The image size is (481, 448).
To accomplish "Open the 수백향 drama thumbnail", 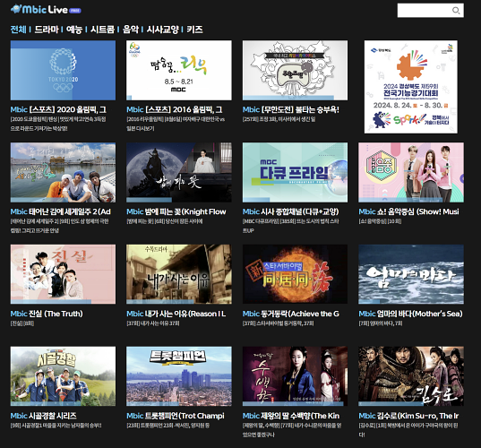I will coord(295,376).
